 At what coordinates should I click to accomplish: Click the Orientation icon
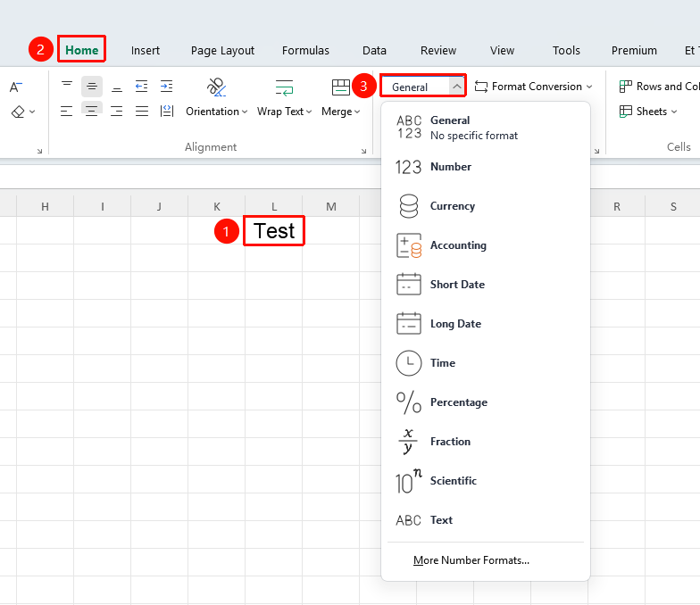click(216, 87)
